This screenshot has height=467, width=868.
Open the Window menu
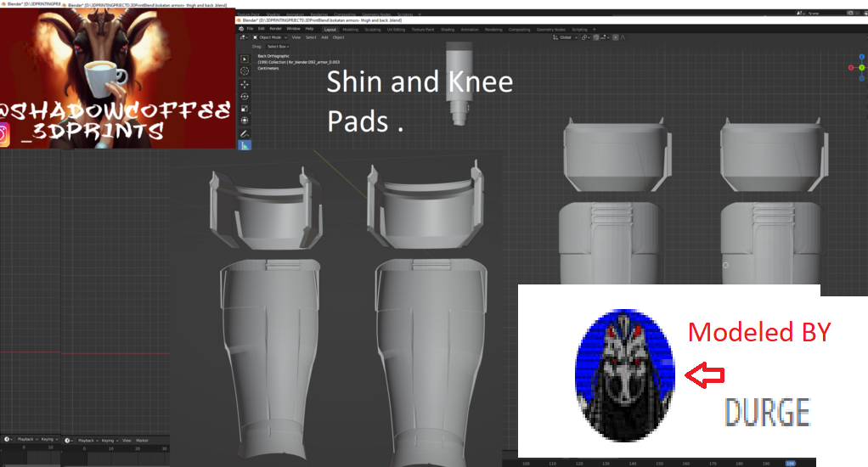(293, 29)
